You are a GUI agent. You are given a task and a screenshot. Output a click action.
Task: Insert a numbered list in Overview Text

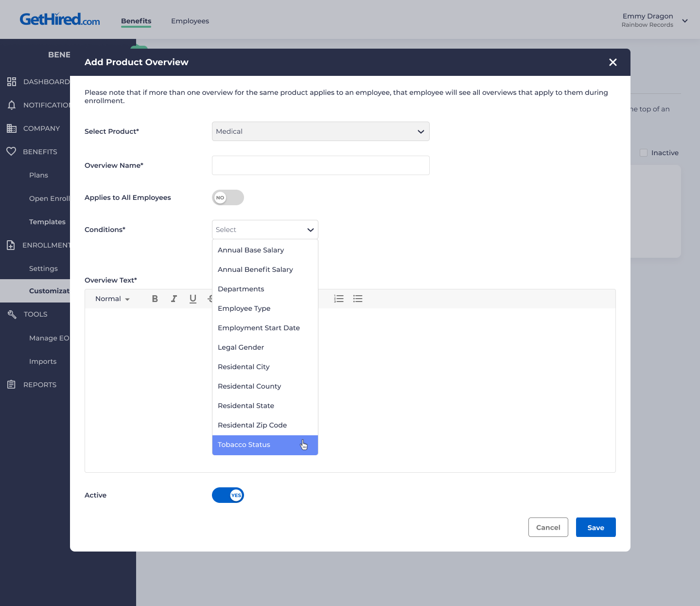pyautogui.click(x=339, y=299)
